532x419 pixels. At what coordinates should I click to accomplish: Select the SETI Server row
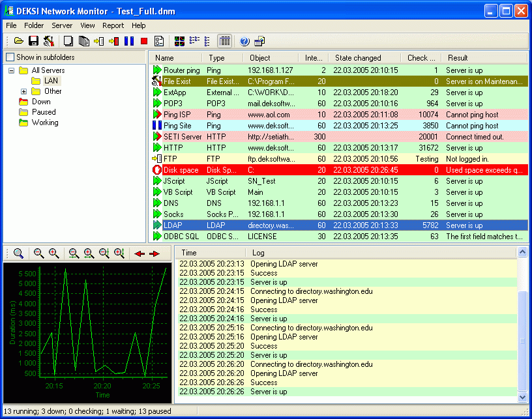[339, 137]
